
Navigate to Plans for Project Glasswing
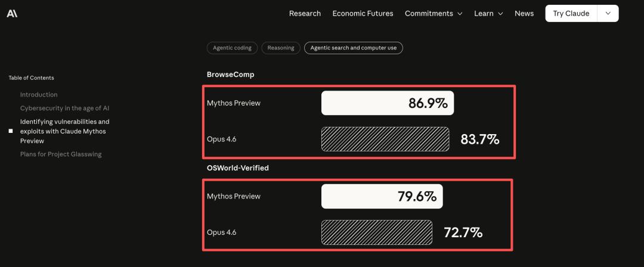tap(61, 154)
